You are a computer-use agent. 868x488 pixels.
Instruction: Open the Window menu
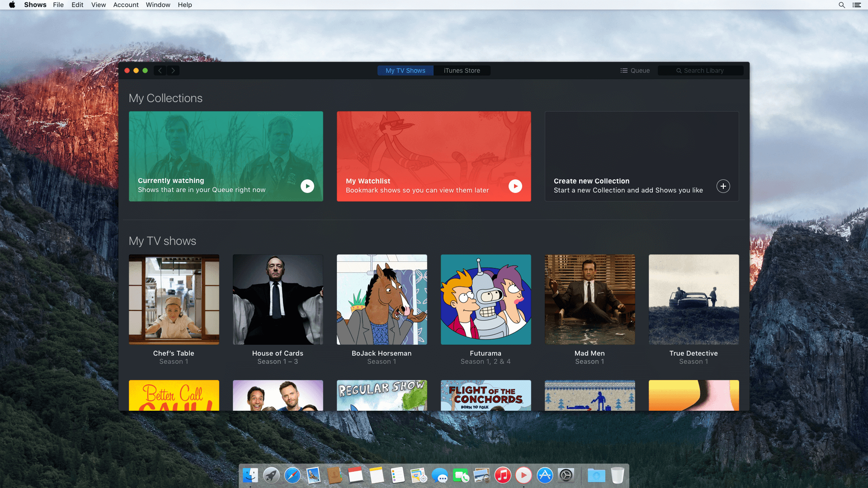point(158,5)
